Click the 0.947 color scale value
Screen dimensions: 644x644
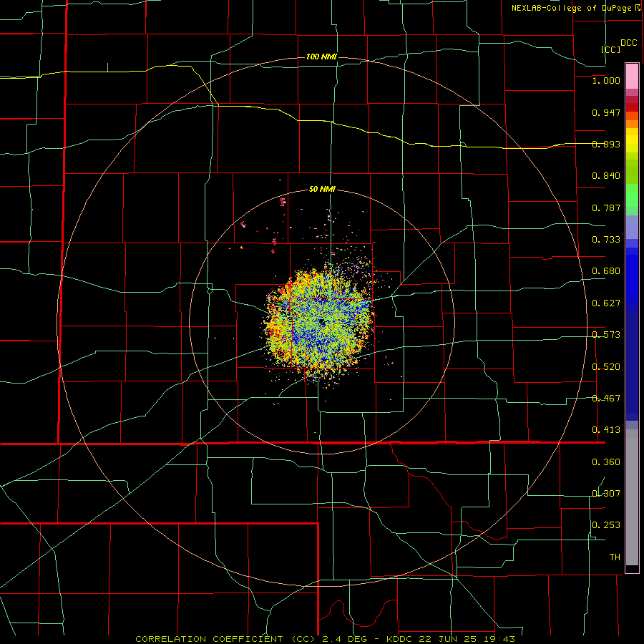tap(606, 112)
